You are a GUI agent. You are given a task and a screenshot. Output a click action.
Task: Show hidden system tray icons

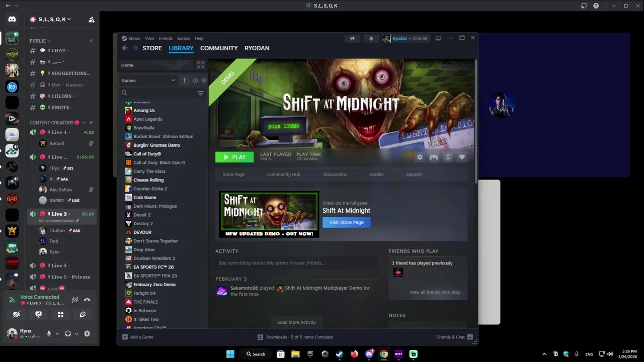tap(544, 354)
